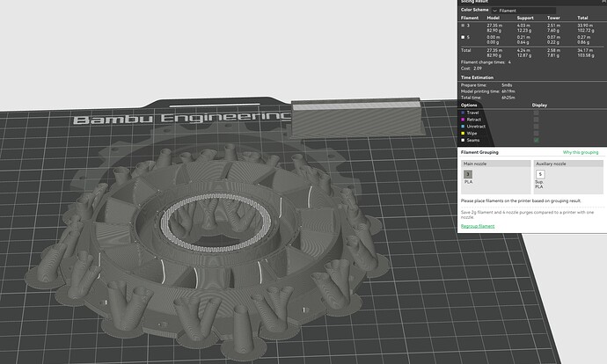Click the magenta Retract color swatch
The width and height of the screenshot is (607, 364).
tap(463, 120)
